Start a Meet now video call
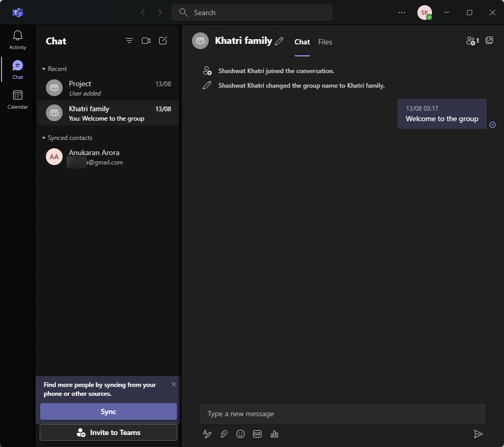The image size is (504, 447). (146, 41)
